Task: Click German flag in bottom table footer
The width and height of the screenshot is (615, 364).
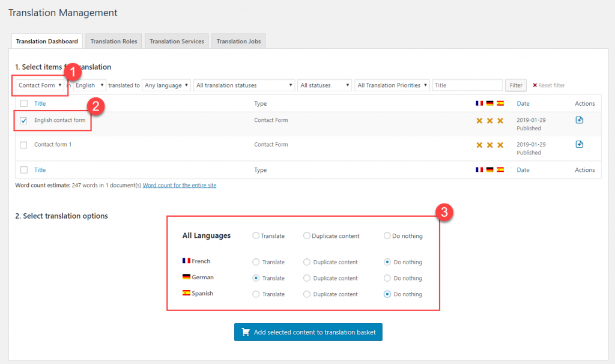Action: [490, 169]
